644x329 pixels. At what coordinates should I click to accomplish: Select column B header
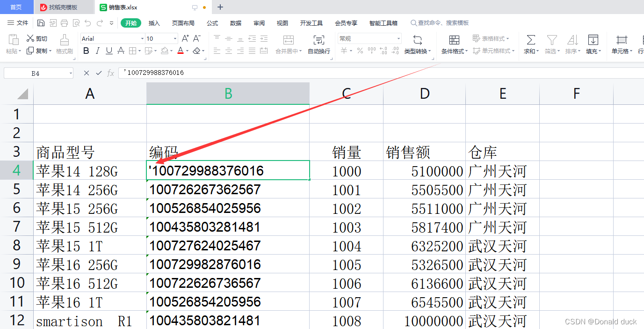click(x=228, y=94)
